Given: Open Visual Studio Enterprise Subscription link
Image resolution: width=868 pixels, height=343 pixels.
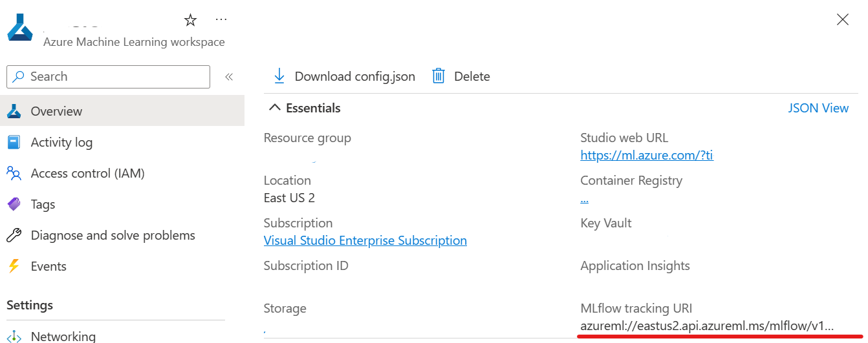Looking at the screenshot, I should pyautogui.click(x=365, y=240).
